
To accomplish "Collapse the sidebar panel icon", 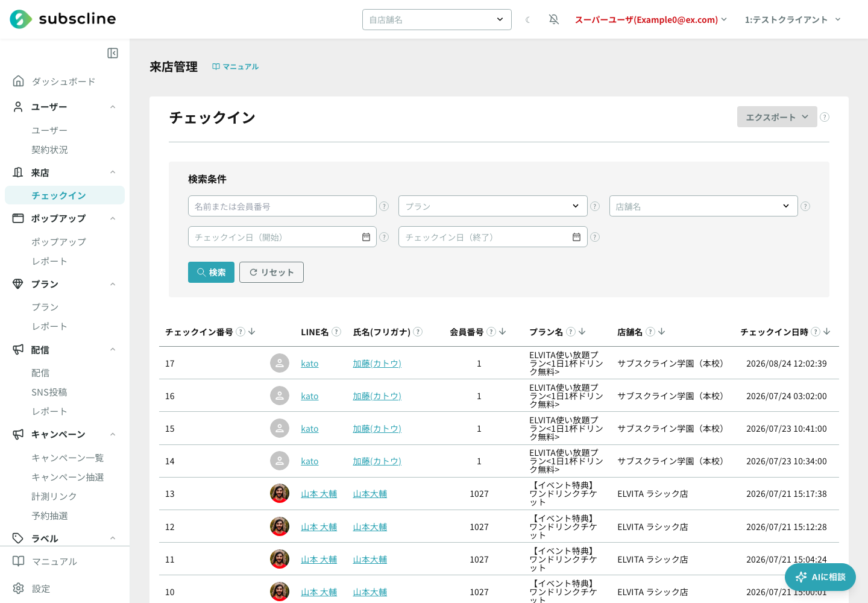I will (x=113, y=53).
